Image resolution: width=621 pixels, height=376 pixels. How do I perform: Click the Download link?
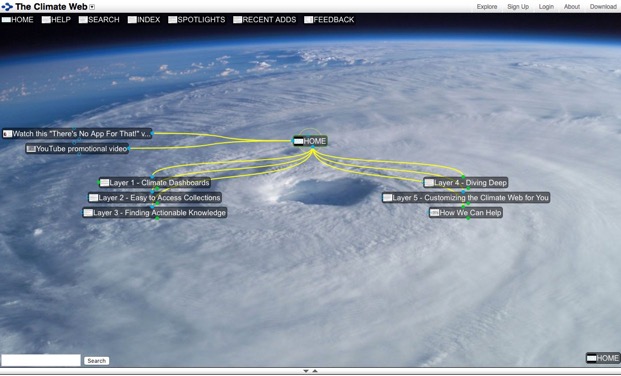(x=603, y=7)
